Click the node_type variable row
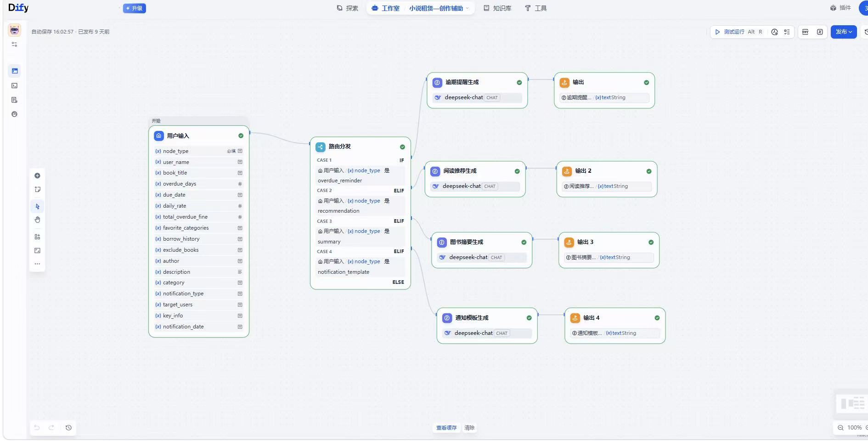Screen dimensions: 868x441 click(199, 151)
